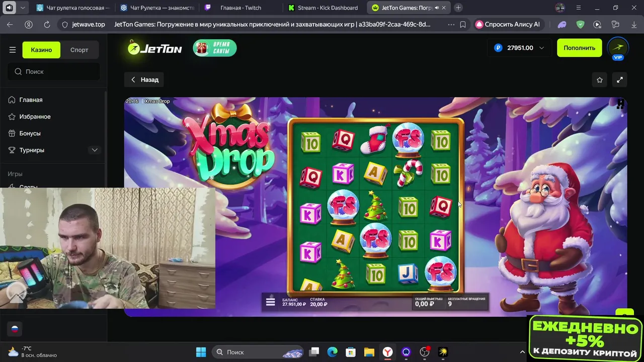Show hidden tray icons chevron
644x362 pixels.
(522, 352)
